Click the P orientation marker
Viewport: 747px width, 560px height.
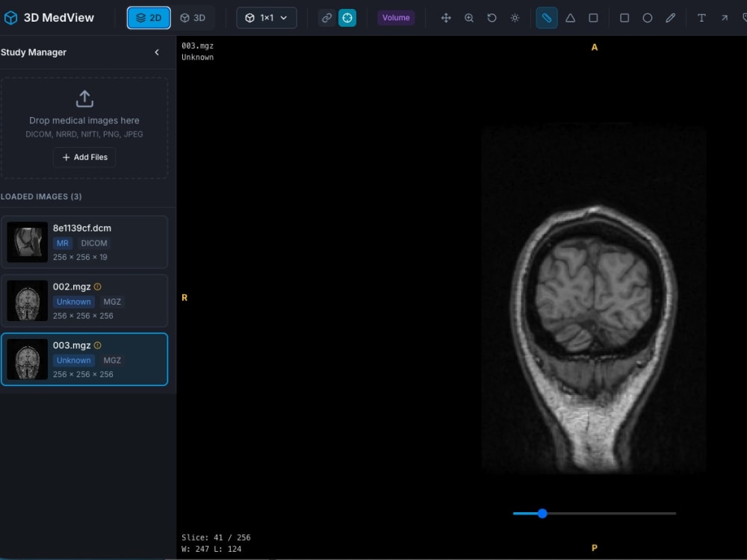[x=595, y=547]
